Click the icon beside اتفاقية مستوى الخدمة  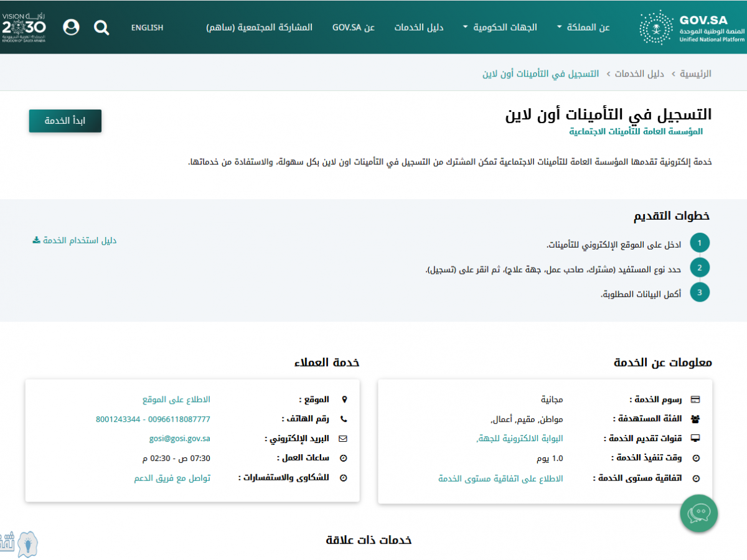(696, 478)
